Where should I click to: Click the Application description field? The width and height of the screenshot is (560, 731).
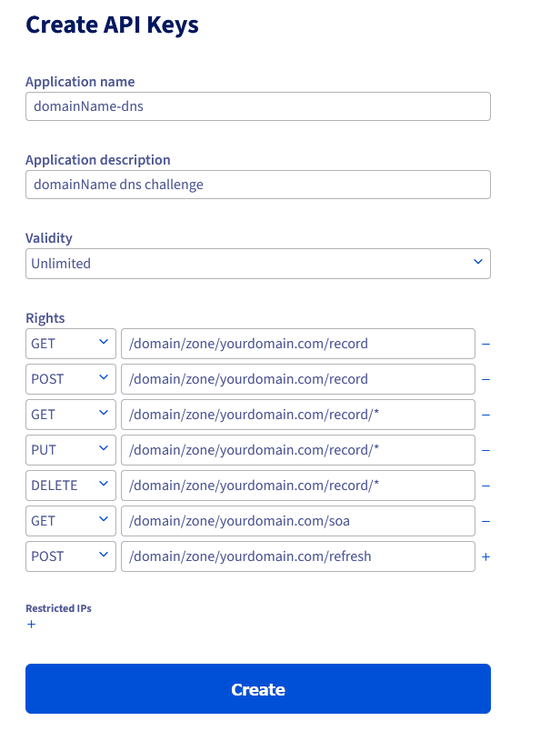(x=258, y=185)
